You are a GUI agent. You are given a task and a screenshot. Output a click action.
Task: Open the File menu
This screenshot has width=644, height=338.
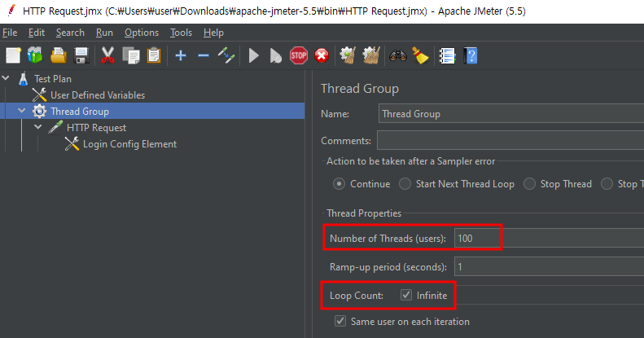pos(10,33)
